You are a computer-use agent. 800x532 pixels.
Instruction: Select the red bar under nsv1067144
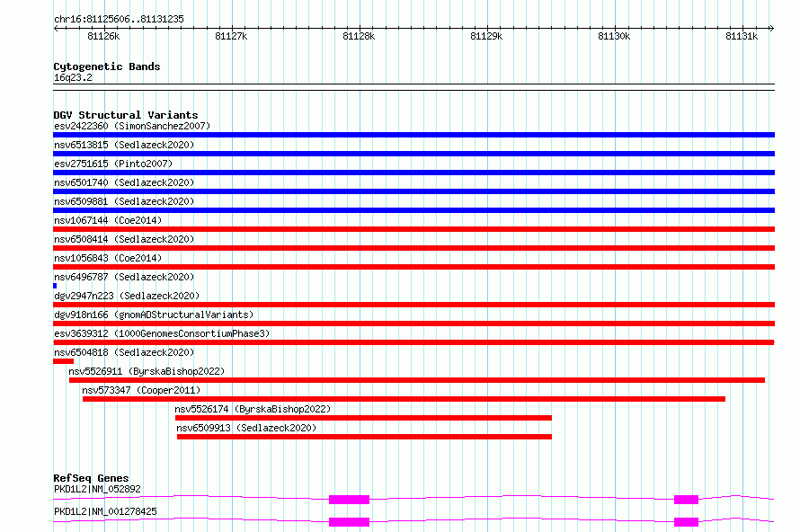413,229
